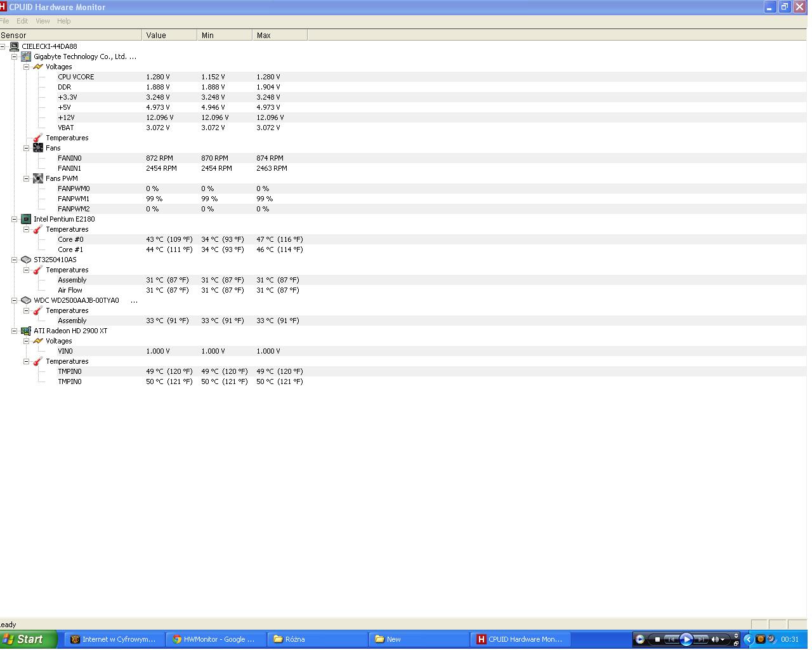
Task: Collapse the Gigabyte Technology node
Action: pyautogui.click(x=15, y=56)
